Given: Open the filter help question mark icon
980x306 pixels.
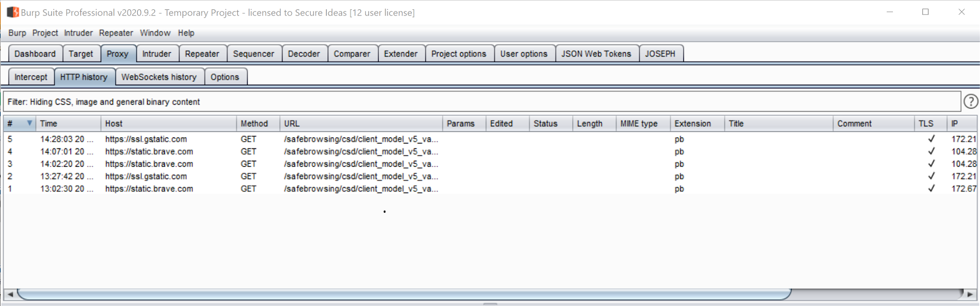Looking at the screenshot, I should pos(971,101).
